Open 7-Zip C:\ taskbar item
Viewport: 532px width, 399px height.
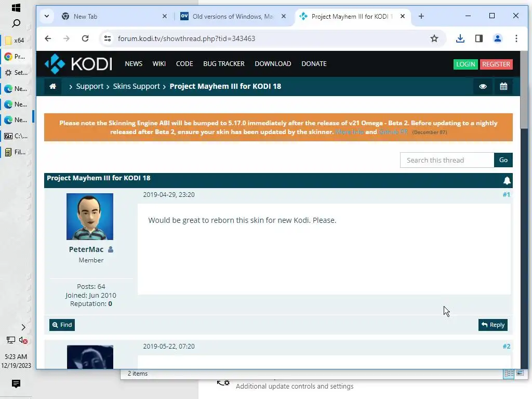click(16, 136)
